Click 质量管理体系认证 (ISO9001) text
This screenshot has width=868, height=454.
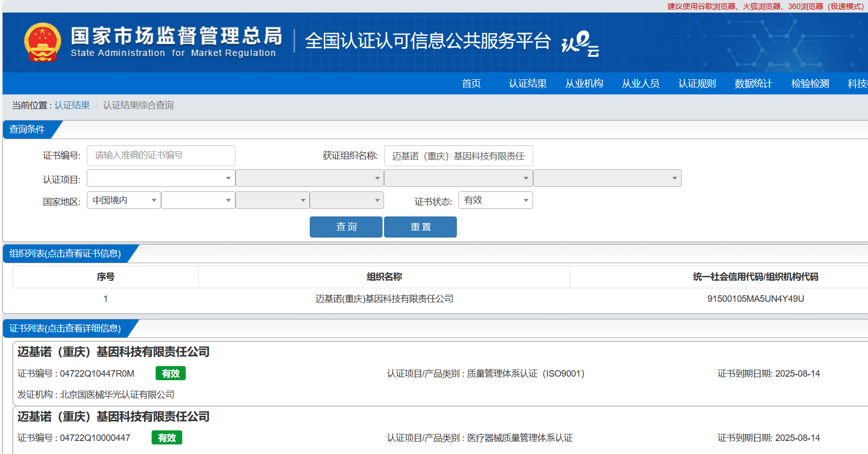coord(526,374)
